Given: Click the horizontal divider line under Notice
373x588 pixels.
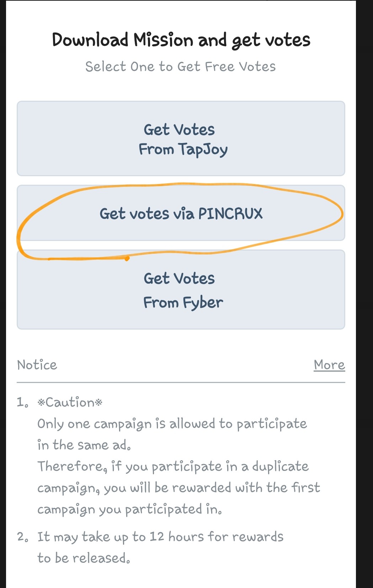Looking at the screenshot, I should click(x=181, y=383).
